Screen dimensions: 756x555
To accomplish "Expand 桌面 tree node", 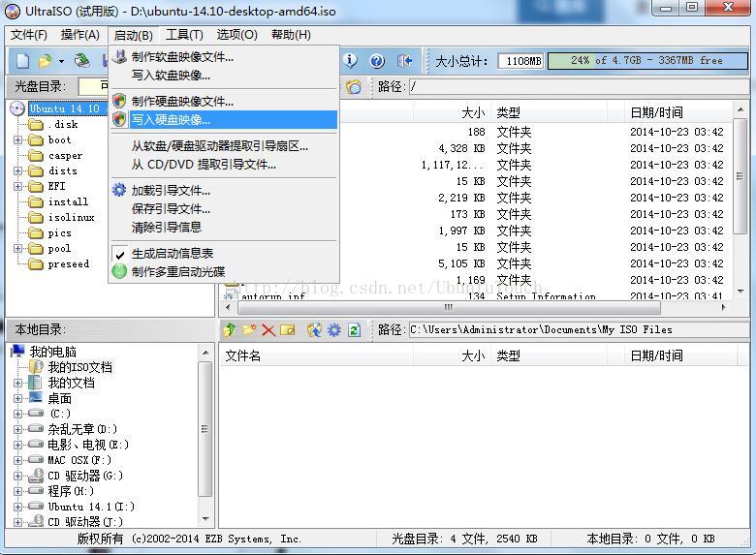I will (x=17, y=398).
